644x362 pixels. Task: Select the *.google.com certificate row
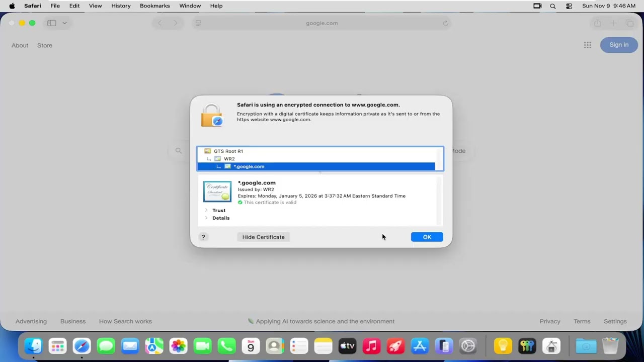316,166
